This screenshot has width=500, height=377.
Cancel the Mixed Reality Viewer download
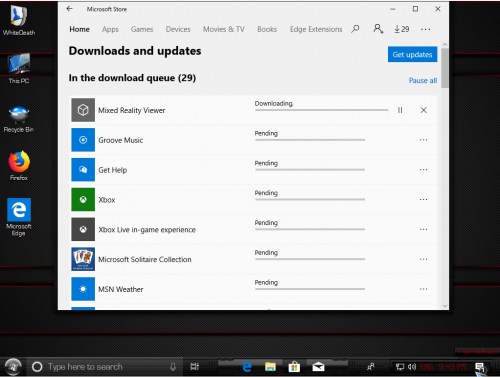pyautogui.click(x=424, y=110)
